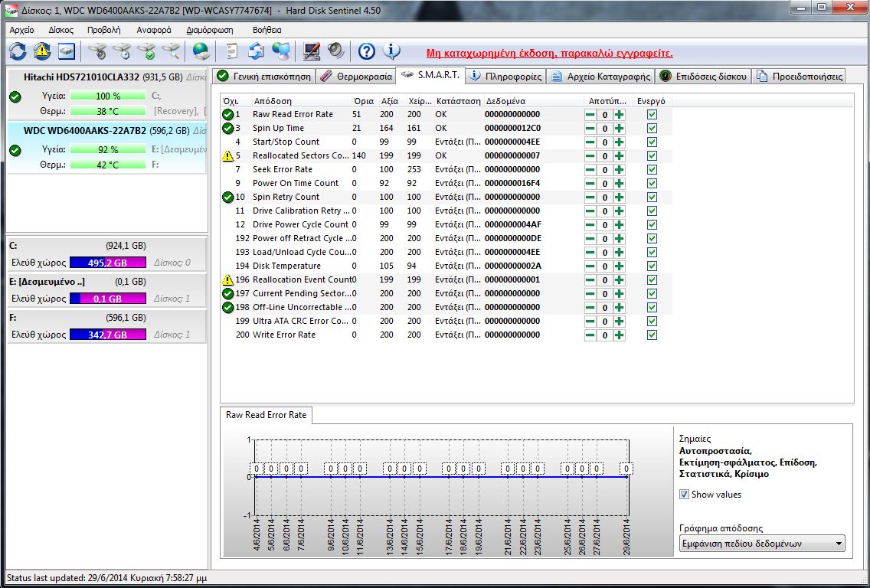Click green check icon beside Spin Retry Count
This screenshot has width=870, height=588.
point(227,198)
